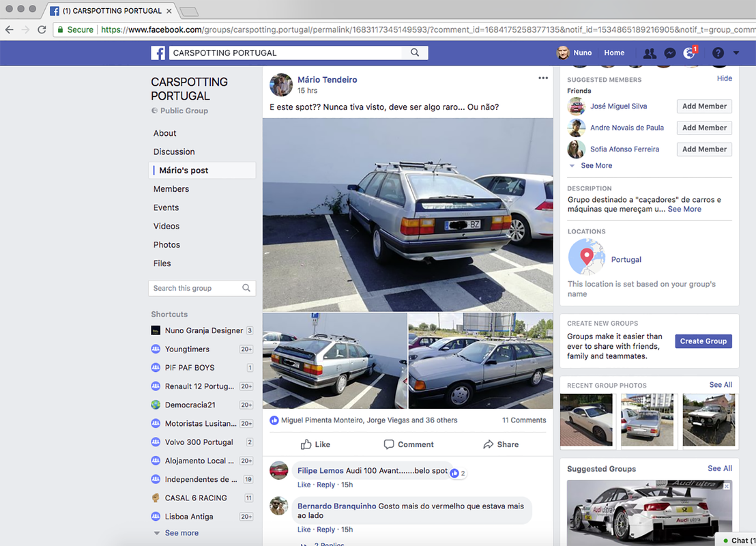Add José Miguel Silva as member

pyautogui.click(x=704, y=106)
